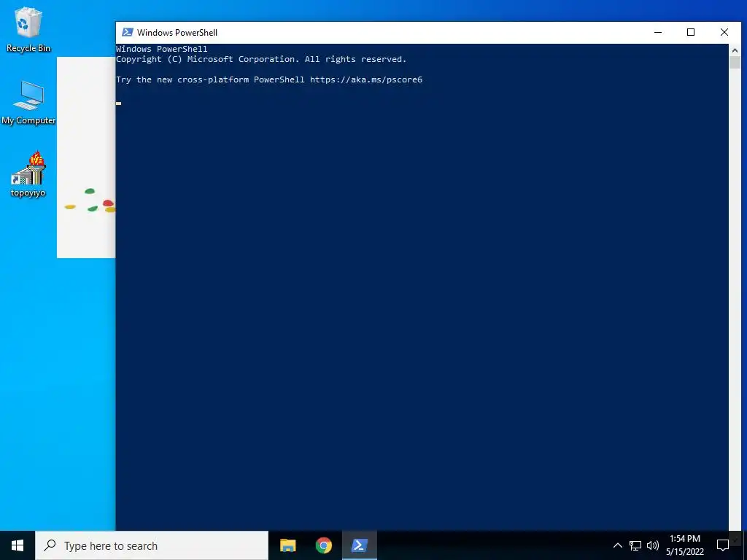The image size is (747, 560).
Task: Select the topoyiyo desktop shortcut
Action: 28,174
